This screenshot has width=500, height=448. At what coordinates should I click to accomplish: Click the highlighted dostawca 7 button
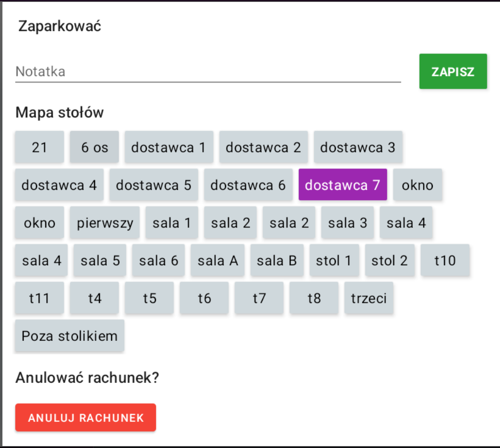point(343,185)
